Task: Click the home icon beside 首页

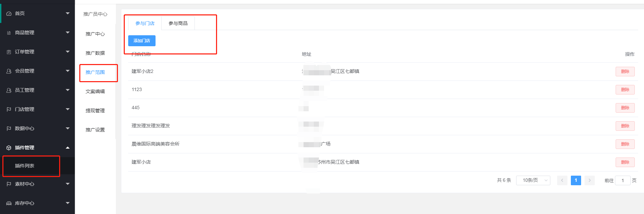Action: 9,13
